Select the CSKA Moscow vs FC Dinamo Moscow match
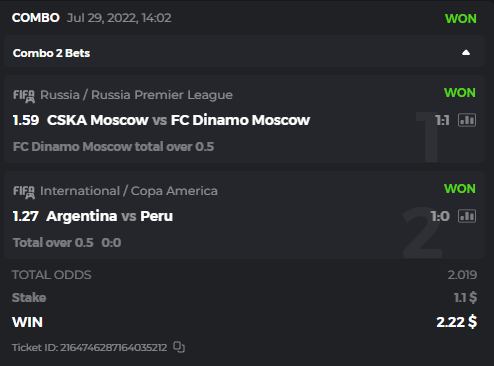 tap(178, 120)
